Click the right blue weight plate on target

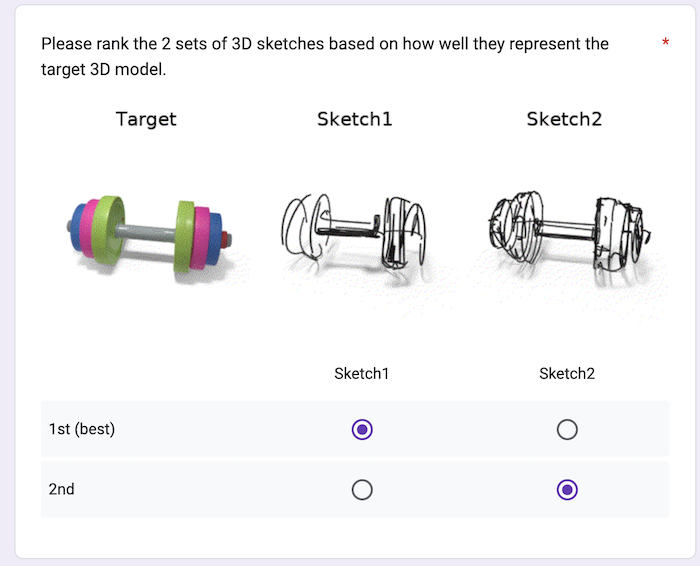pyautogui.click(x=214, y=241)
